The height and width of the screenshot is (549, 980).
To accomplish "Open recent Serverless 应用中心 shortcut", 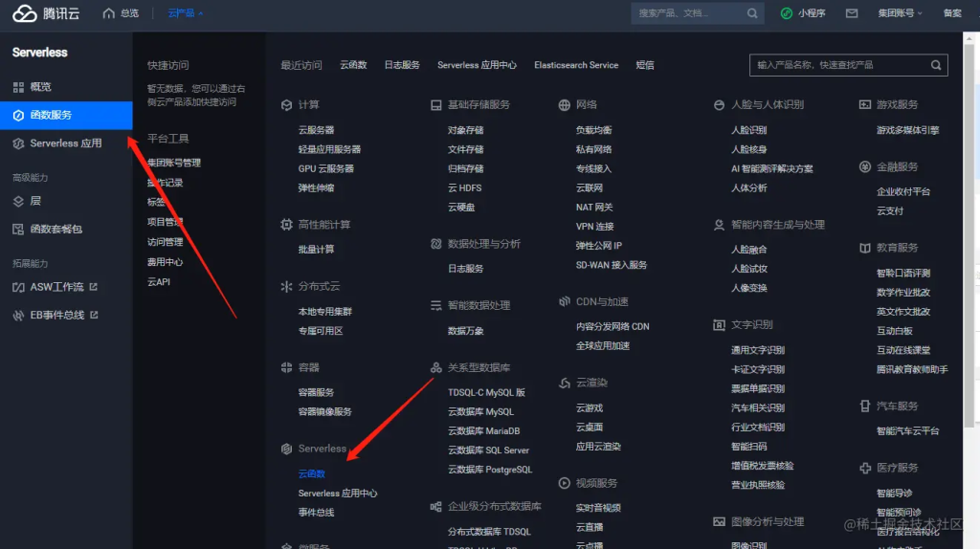I will [477, 65].
